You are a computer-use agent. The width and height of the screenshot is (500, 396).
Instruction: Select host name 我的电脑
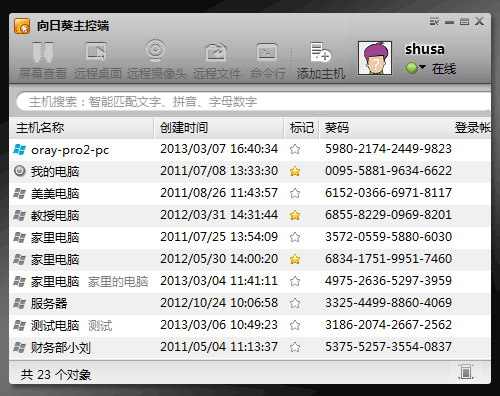tap(55, 172)
